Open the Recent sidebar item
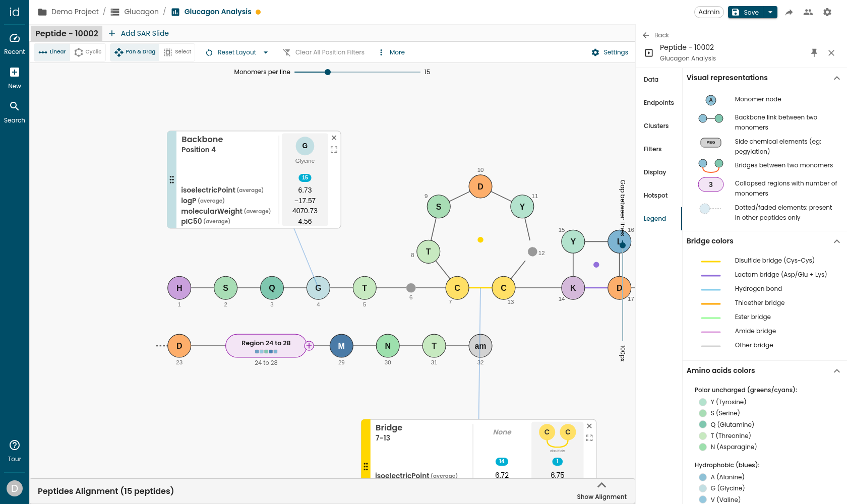 tap(15, 44)
